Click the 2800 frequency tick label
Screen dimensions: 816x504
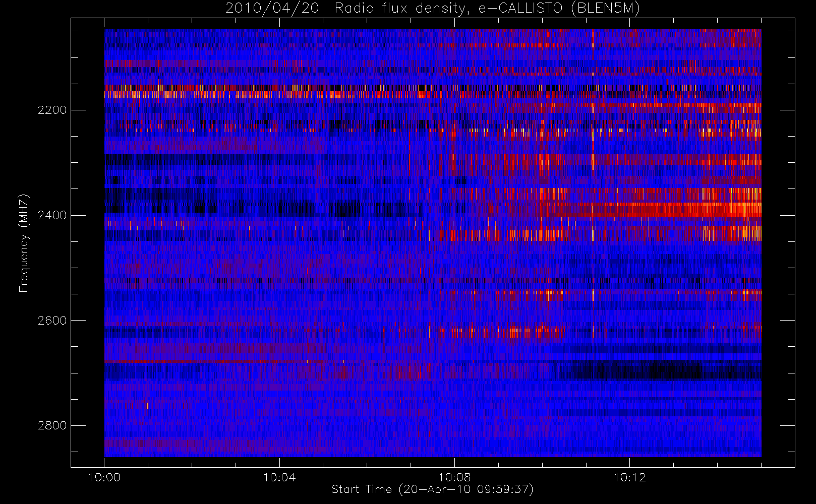tap(52, 425)
